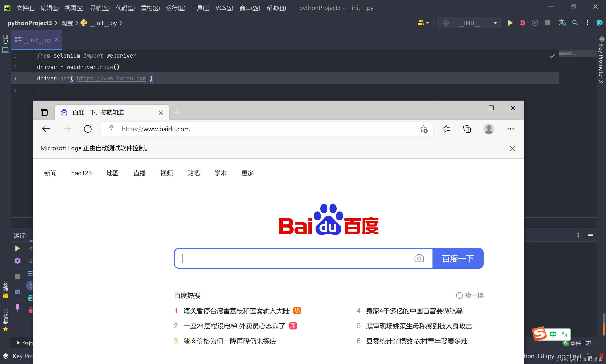606x364 pixels.
Task: Click the green Run button in PyCharm toolbar
Action: [x=510, y=23]
